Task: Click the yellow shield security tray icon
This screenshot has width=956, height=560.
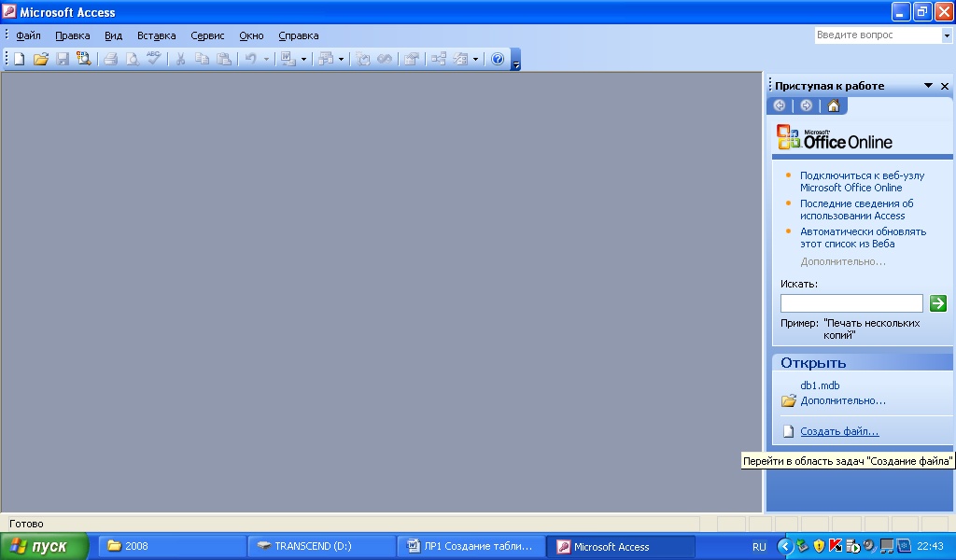Action: pyautogui.click(x=819, y=546)
